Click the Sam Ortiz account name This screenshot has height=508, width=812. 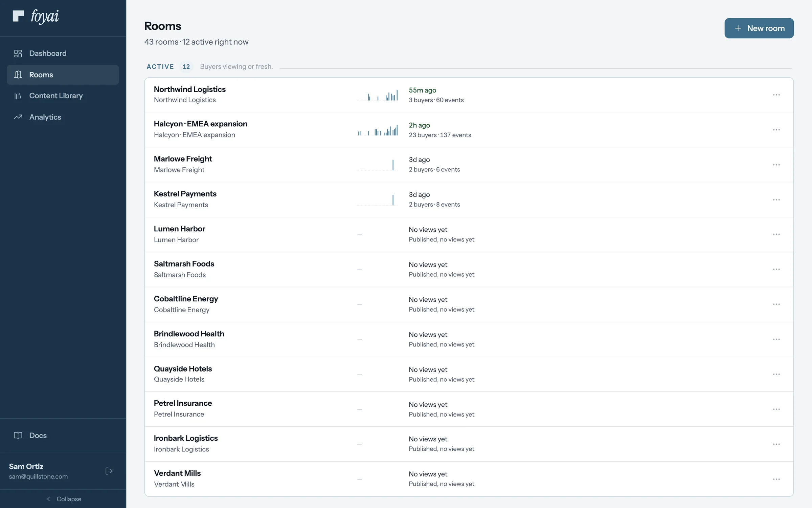26,466
